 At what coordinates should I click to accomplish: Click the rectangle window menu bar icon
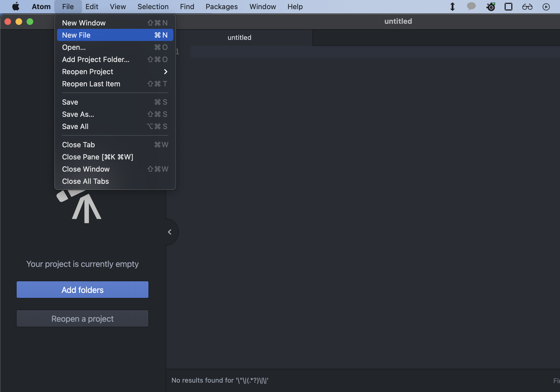pyautogui.click(x=508, y=6)
